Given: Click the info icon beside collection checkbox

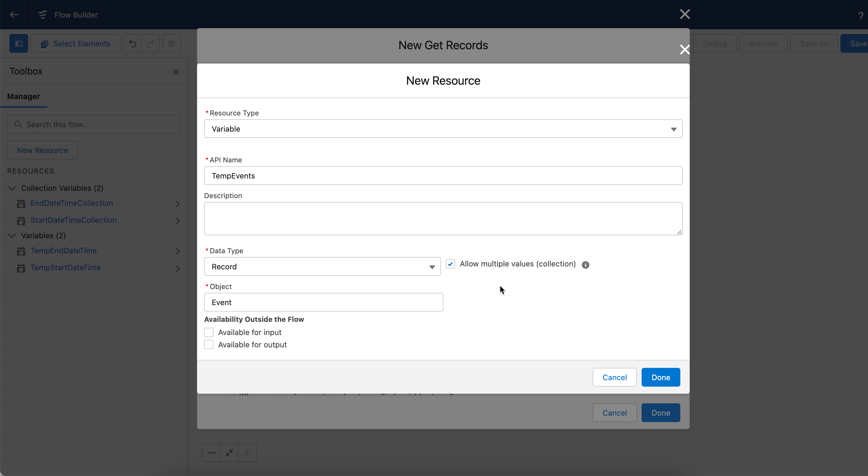Looking at the screenshot, I should tap(585, 265).
